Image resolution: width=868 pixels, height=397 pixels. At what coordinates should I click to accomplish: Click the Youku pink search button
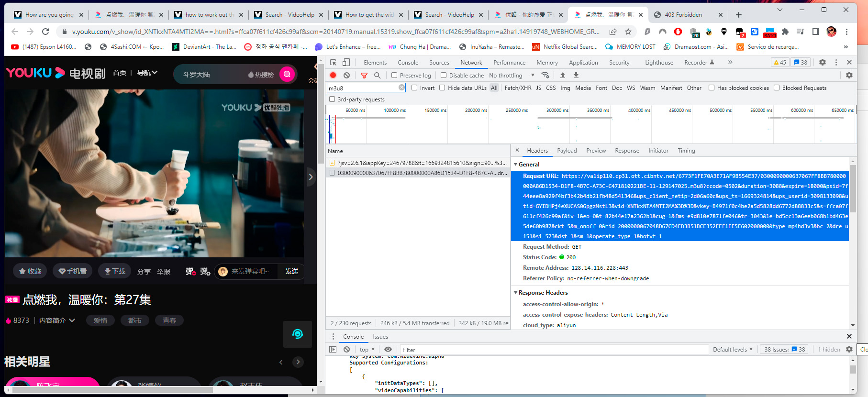coord(287,74)
